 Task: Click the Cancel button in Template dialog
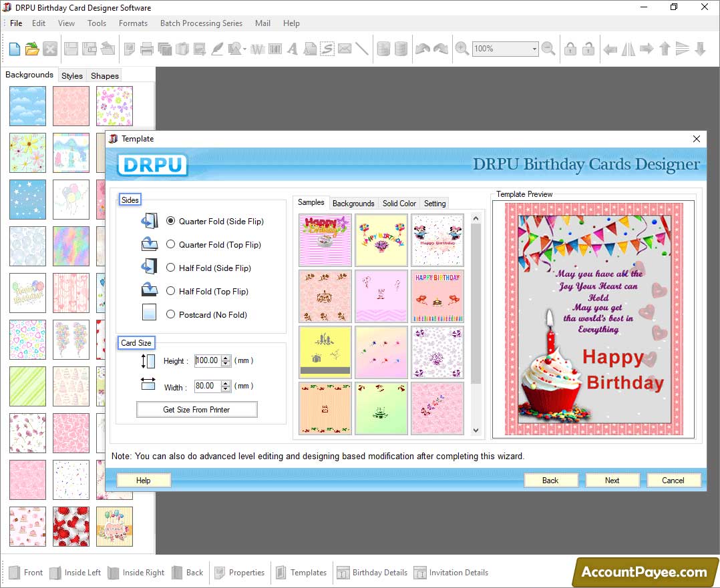pyautogui.click(x=673, y=480)
